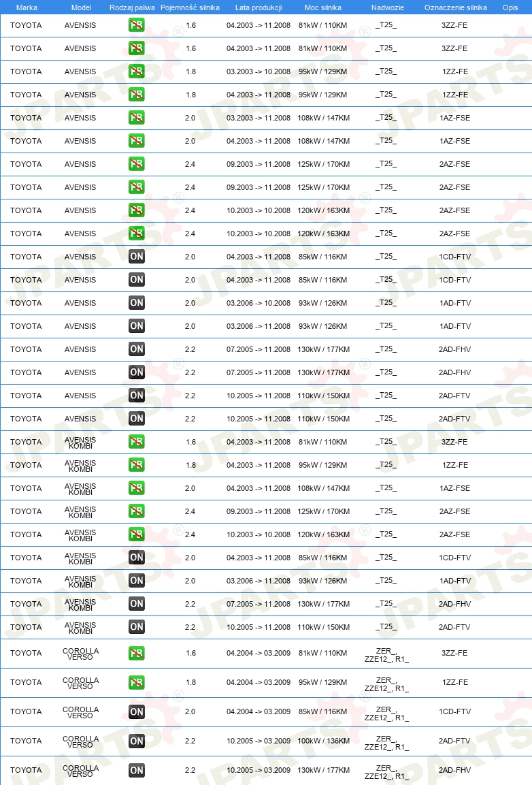
Task: Click petrol icon on Avensis sedan 1.8 04.2003 row
Action: pos(137,95)
